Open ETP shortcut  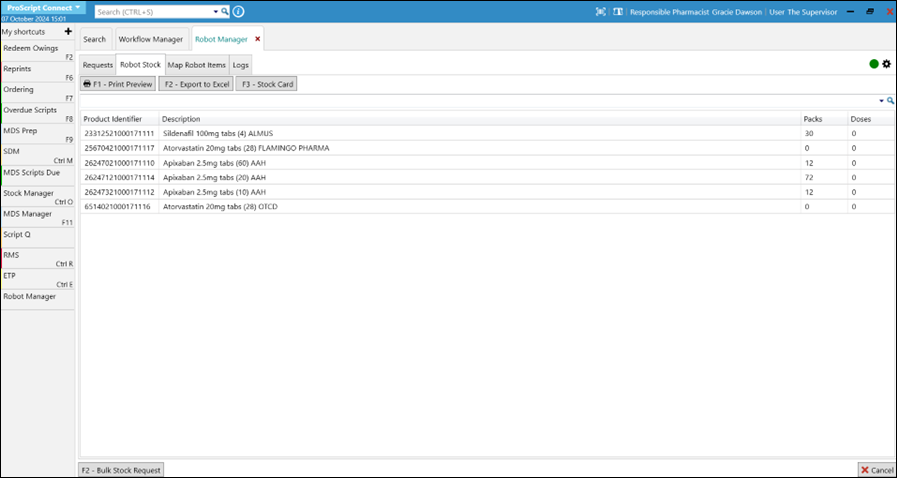(x=38, y=279)
